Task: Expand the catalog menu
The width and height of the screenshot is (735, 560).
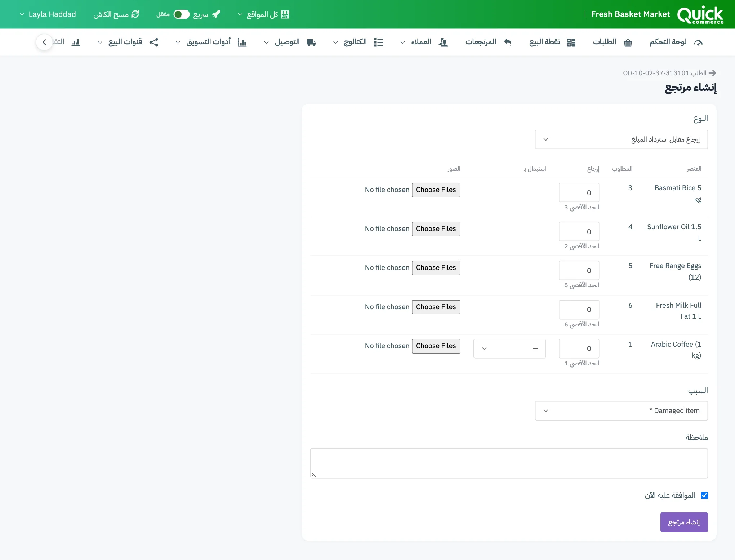Action: [x=358, y=43]
